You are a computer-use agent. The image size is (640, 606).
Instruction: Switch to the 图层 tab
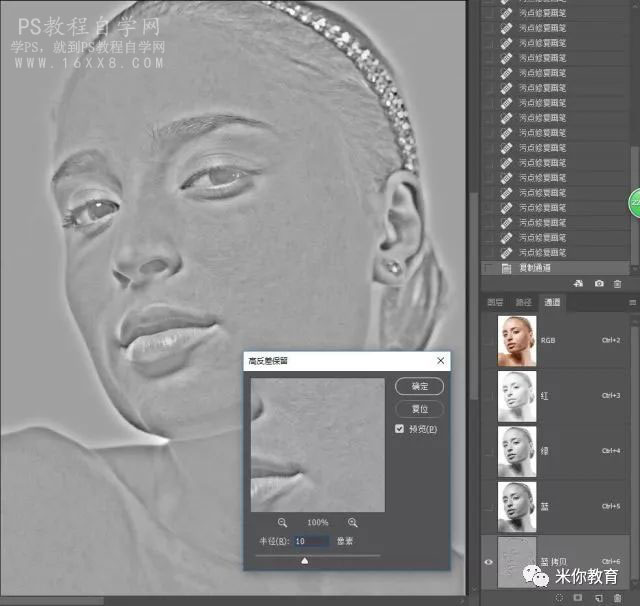click(495, 302)
